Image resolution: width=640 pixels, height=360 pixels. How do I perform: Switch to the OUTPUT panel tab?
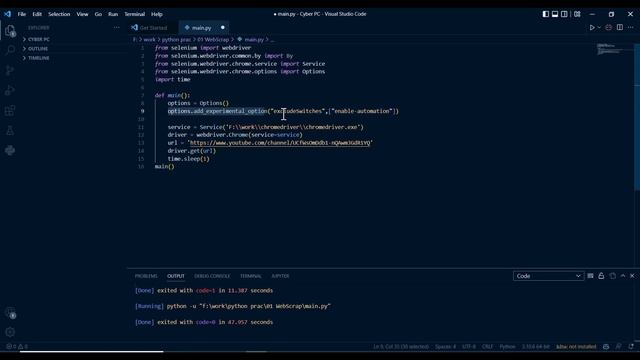click(x=176, y=276)
